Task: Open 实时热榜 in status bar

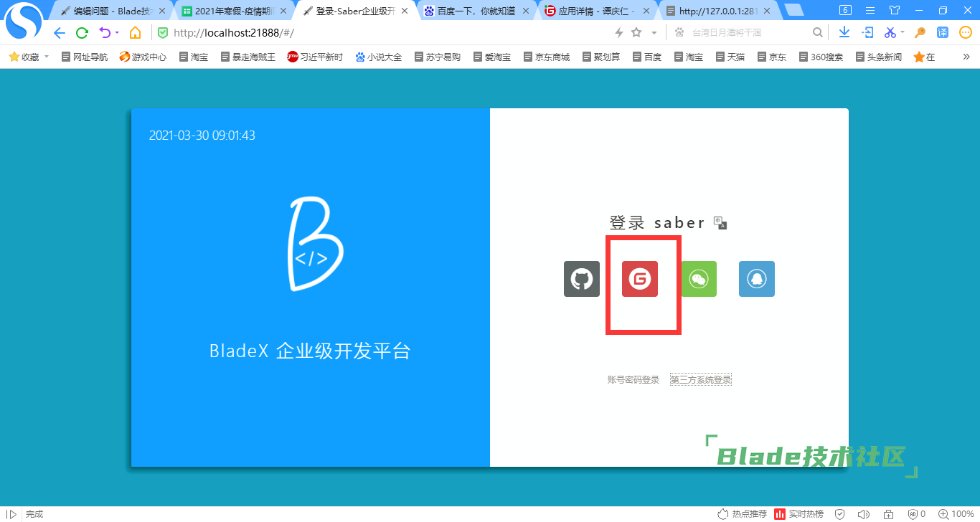Action: (x=798, y=514)
